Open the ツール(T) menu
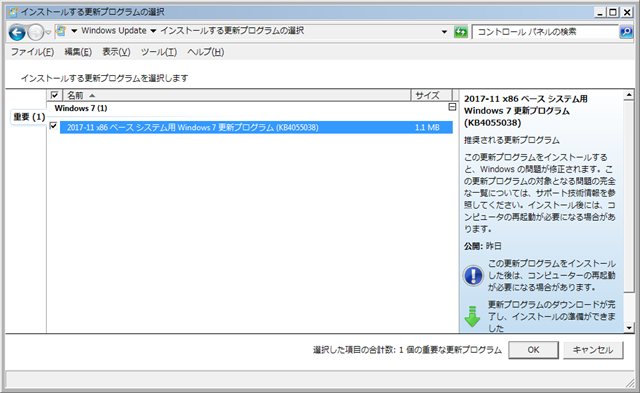This screenshot has width=640, height=393. [158, 52]
